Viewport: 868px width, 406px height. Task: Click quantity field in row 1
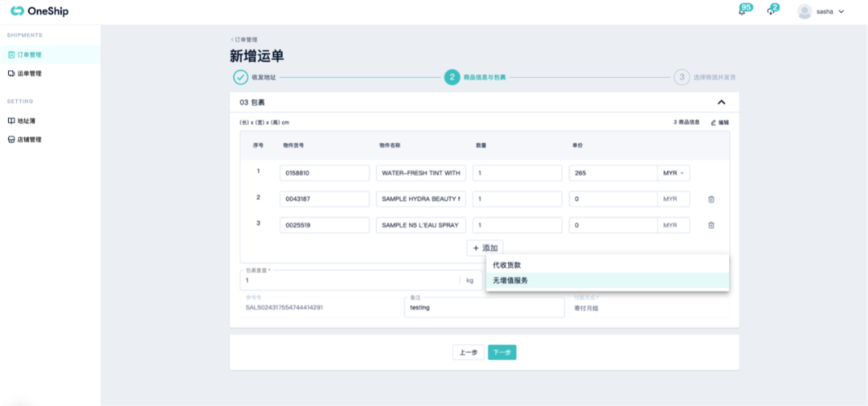click(x=517, y=173)
